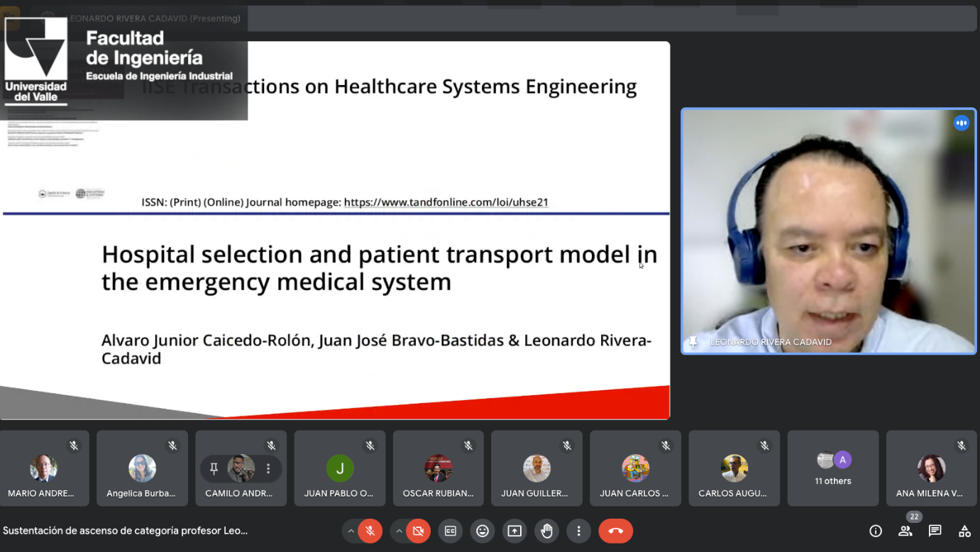980x552 pixels.
Task: Show the participants list panel
Action: (x=905, y=531)
